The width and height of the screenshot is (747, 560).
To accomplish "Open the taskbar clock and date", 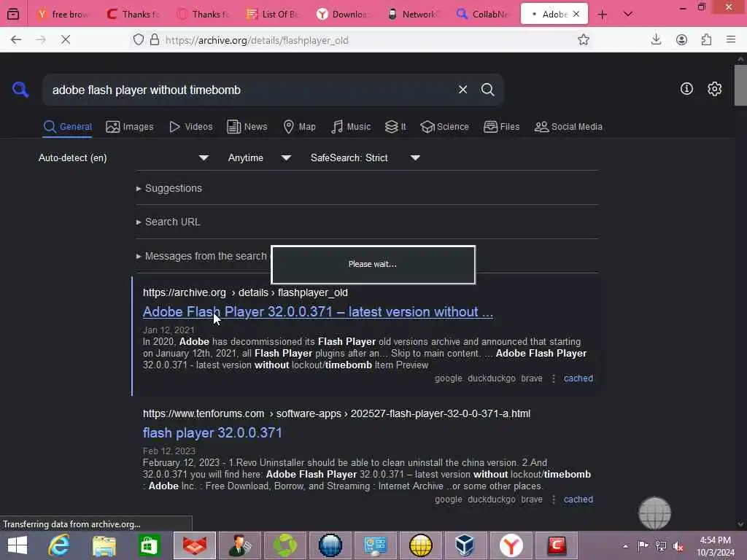I will [x=715, y=546].
